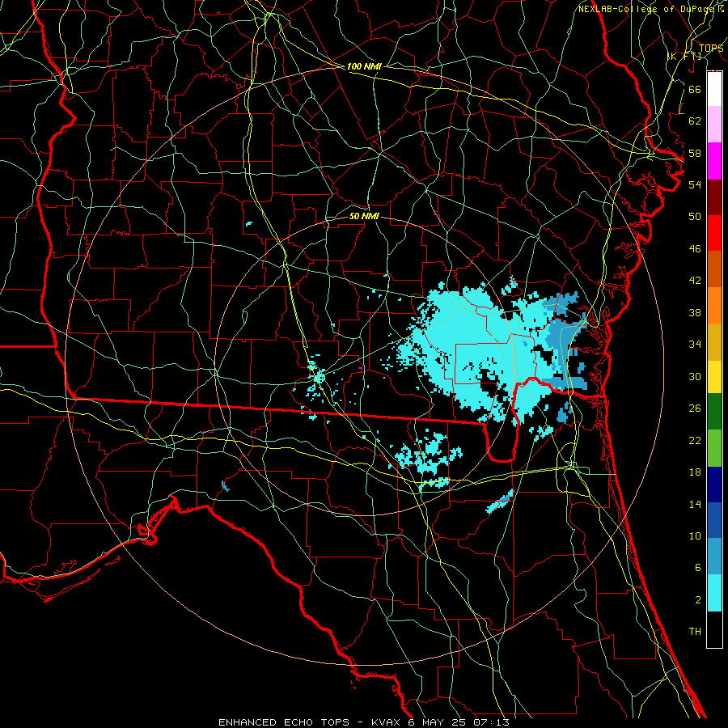Screen dimensions: 728x728
Task: Click the dark orange 46 kft swatch
Action: [x=714, y=269]
